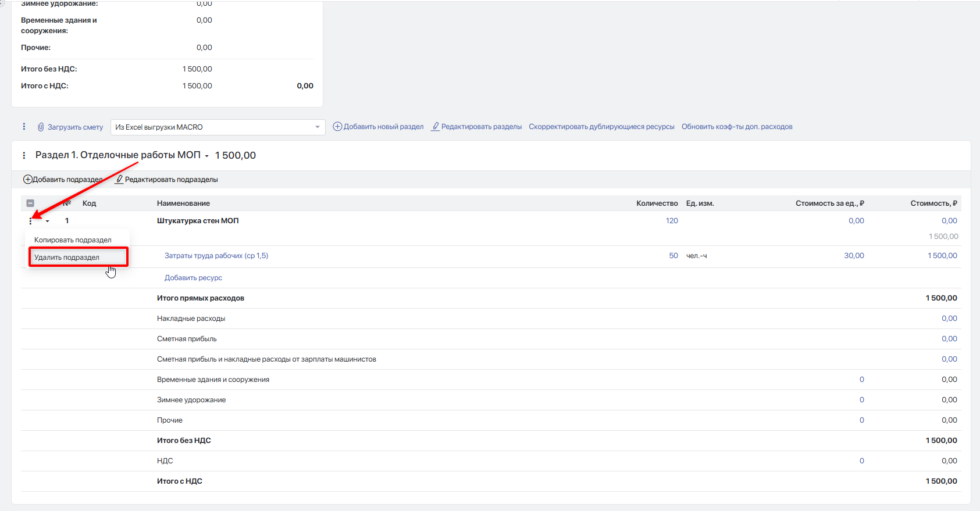This screenshot has width=980, height=511.
Task: Collapse subsection 1 with the small arrow
Action: click(48, 221)
